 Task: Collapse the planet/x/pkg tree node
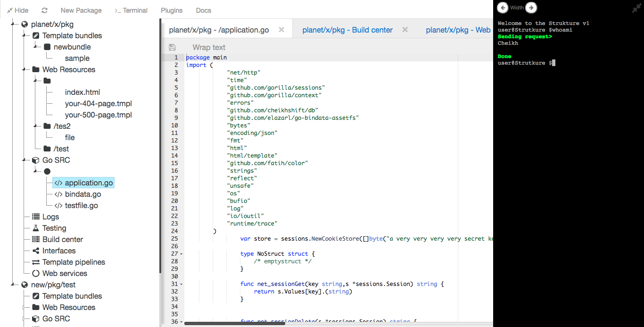pyautogui.click(x=12, y=25)
